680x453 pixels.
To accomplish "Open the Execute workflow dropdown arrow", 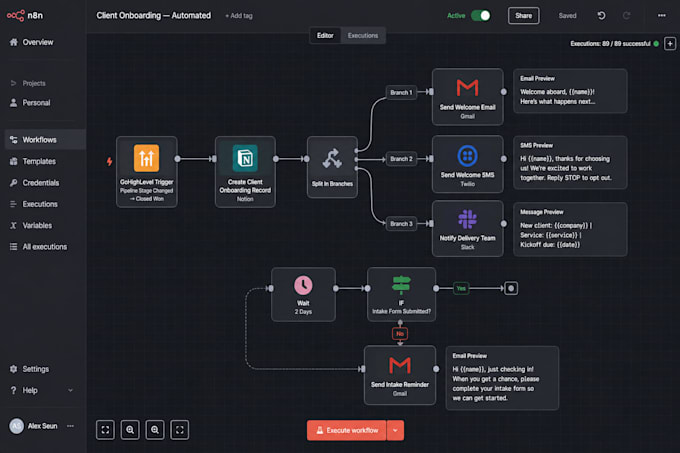I will coord(395,430).
